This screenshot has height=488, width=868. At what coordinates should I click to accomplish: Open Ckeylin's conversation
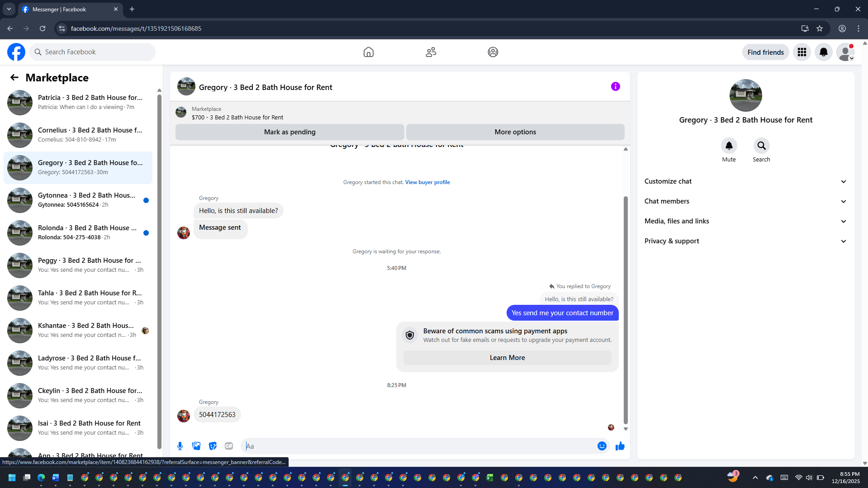78,395
